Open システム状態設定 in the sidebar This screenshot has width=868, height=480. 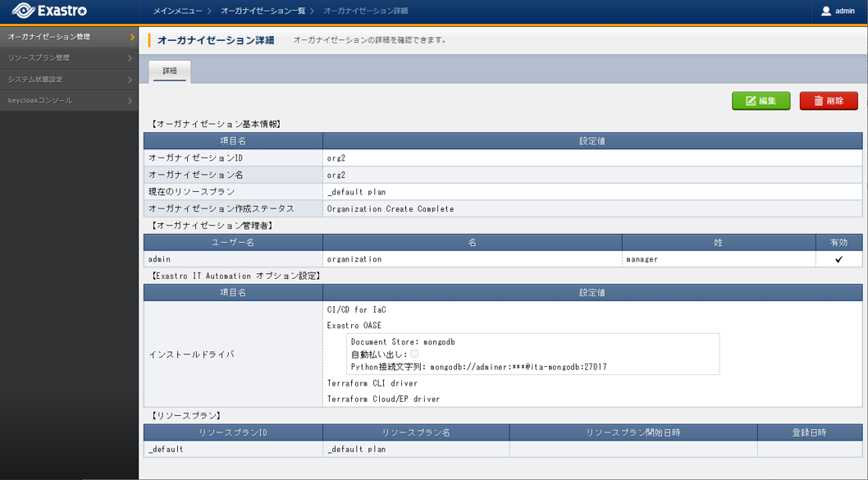[35, 80]
